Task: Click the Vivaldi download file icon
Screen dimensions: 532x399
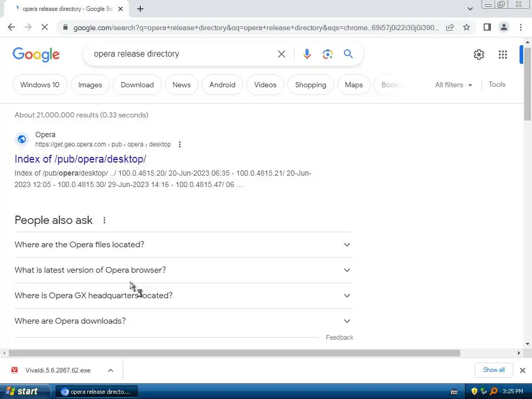Action: (15, 370)
